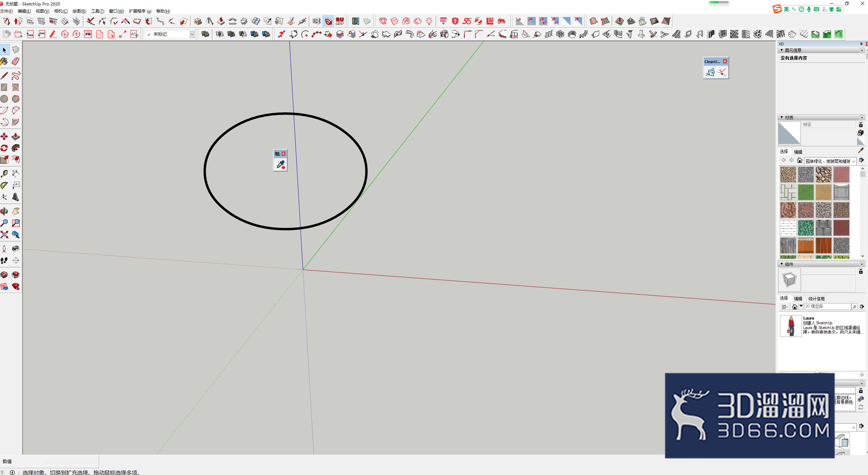Screen dimensions: 868x475
Task: Activate the Offset tool
Action: [16, 160]
